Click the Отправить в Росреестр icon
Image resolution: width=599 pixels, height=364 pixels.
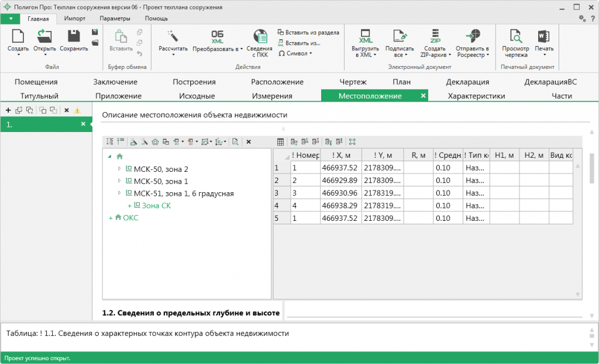tap(473, 36)
